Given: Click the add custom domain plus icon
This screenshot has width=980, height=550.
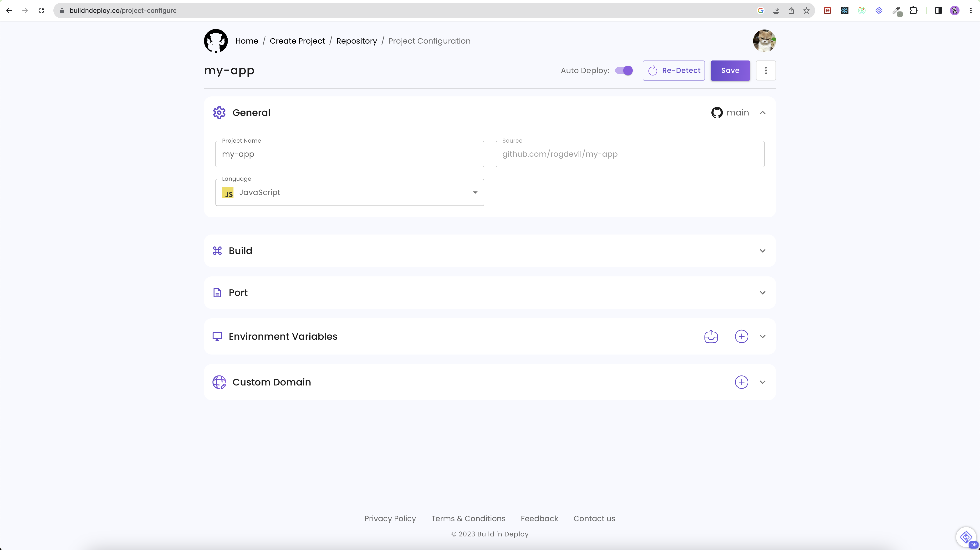Looking at the screenshot, I should pyautogui.click(x=741, y=382).
